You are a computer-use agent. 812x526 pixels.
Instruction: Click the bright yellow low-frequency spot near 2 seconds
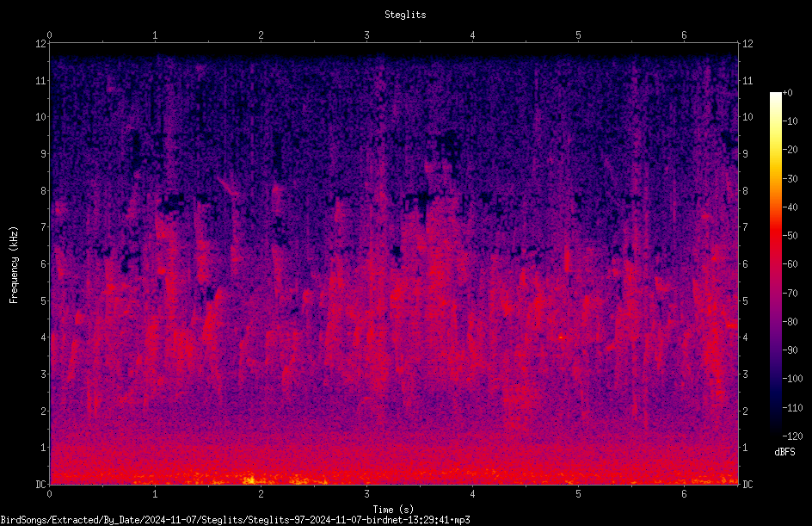click(250, 480)
